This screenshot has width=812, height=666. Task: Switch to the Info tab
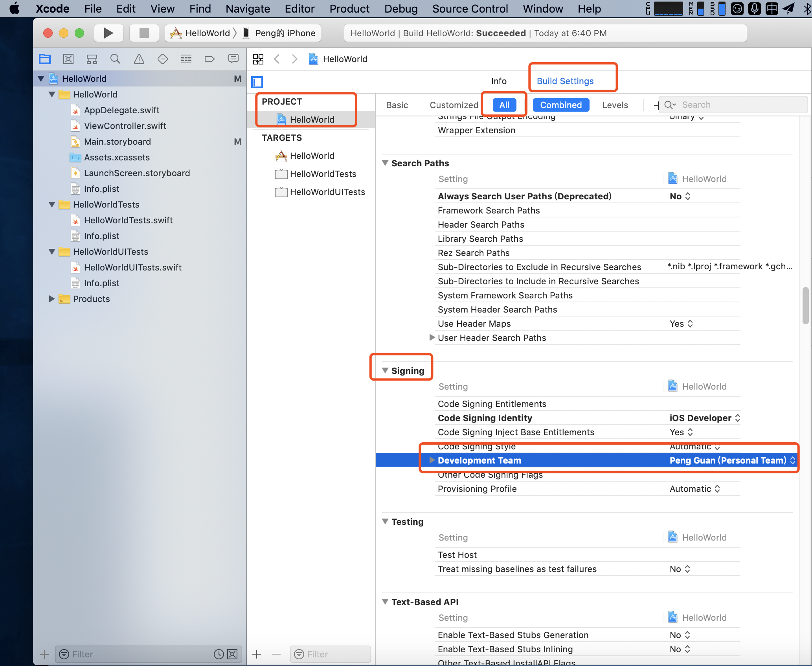(499, 81)
